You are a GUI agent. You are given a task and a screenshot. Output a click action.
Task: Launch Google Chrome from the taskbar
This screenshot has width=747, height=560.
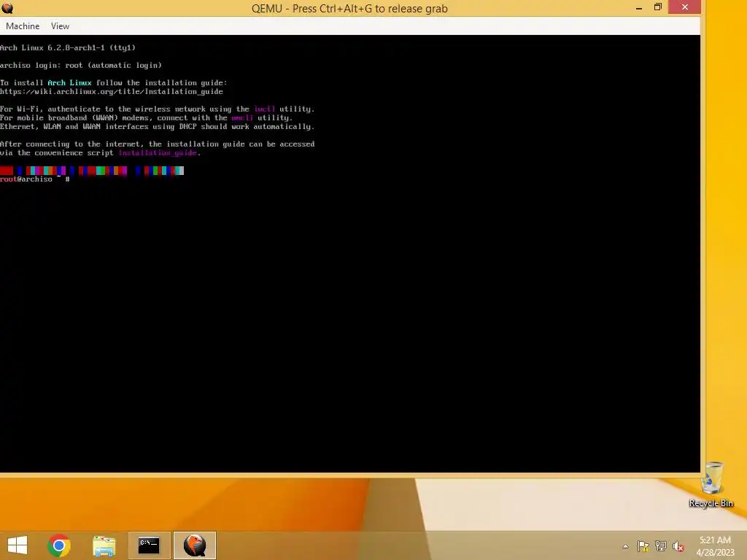(x=59, y=545)
